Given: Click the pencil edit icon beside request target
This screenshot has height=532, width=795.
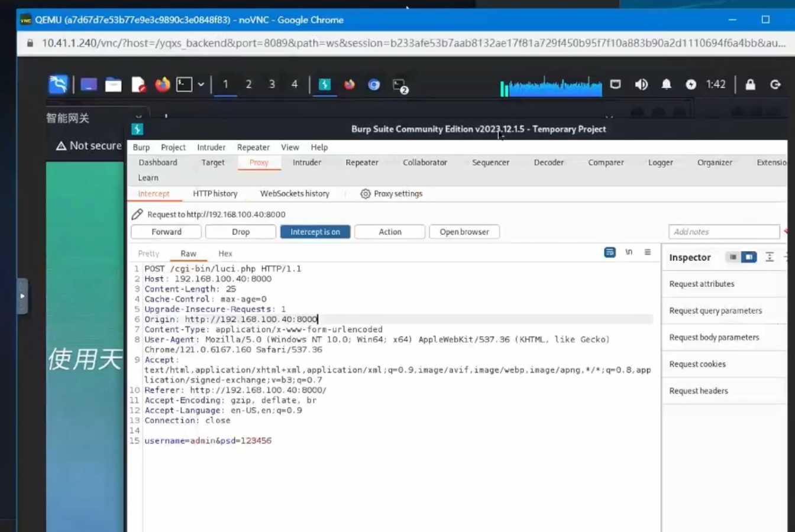Looking at the screenshot, I should (137, 214).
